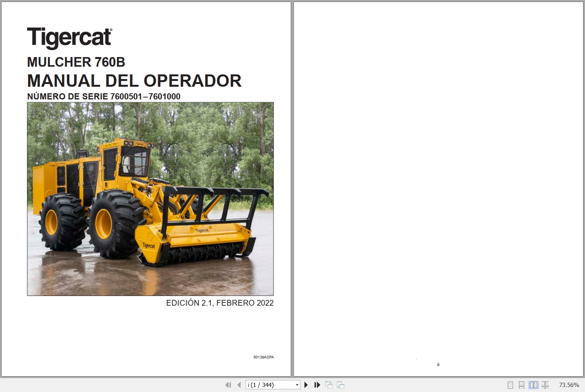Toggle the facing pages layout
585x392 pixels.
(534, 385)
